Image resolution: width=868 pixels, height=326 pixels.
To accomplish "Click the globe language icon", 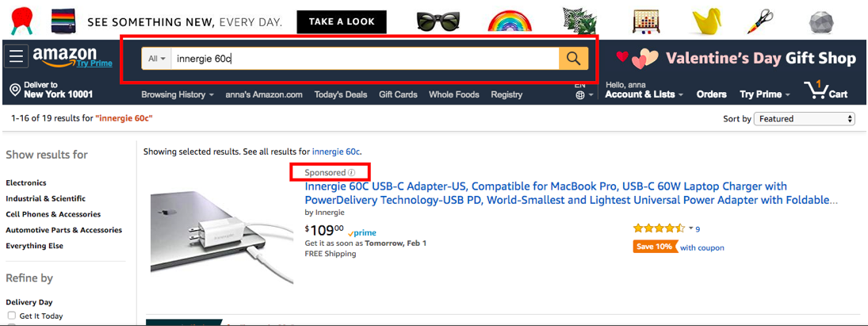I will 580,94.
